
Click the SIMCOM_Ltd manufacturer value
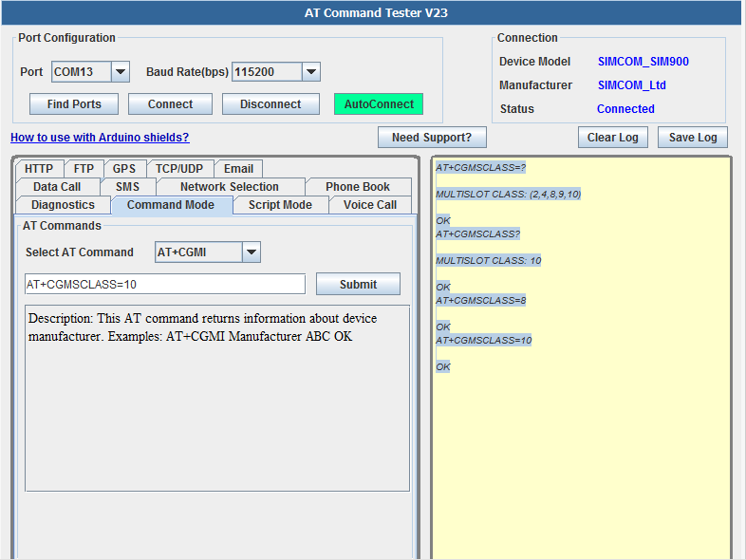(x=632, y=85)
